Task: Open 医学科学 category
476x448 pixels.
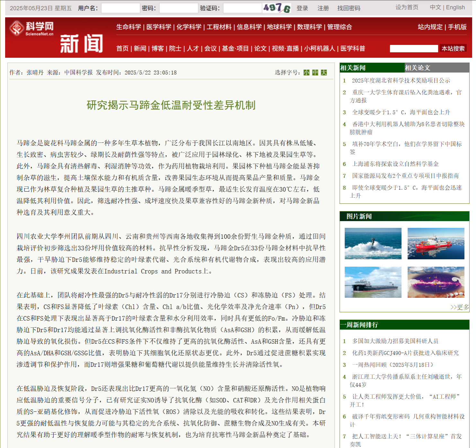Action: (159, 27)
